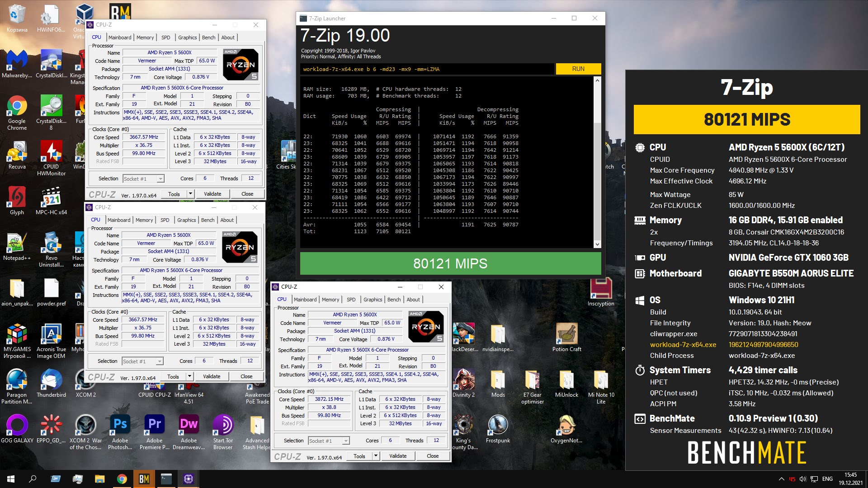Open Thunderbird desktop shortcut
This screenshot has height=488, width=868.
tap(51, 383)
